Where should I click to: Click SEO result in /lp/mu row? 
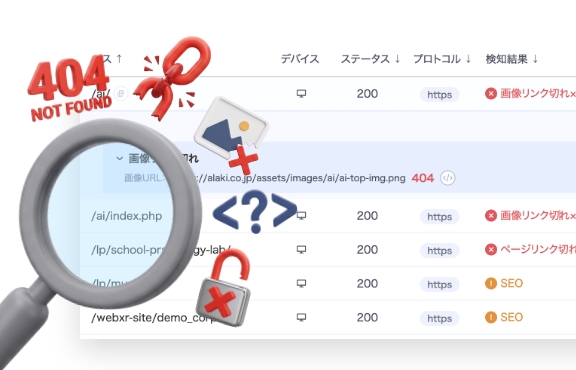tap(511, 283)
